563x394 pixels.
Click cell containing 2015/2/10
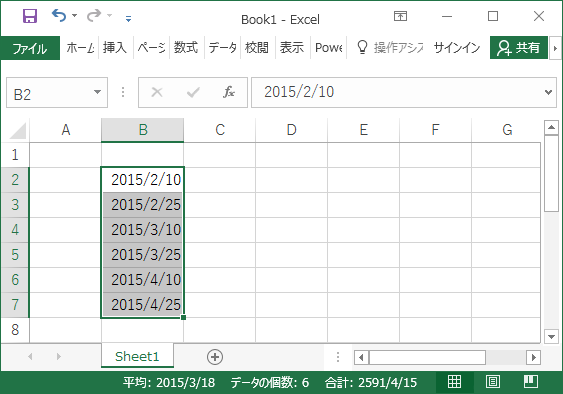(x=143, y=180)
